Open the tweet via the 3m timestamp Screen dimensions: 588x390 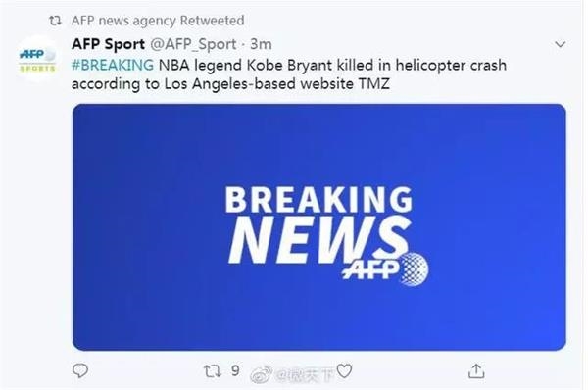click(261, 44)
